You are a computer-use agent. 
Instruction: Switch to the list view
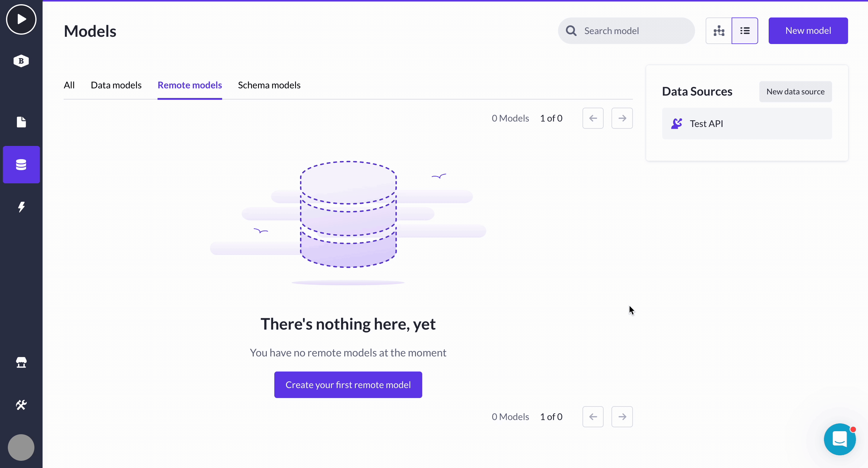[745, 31]
